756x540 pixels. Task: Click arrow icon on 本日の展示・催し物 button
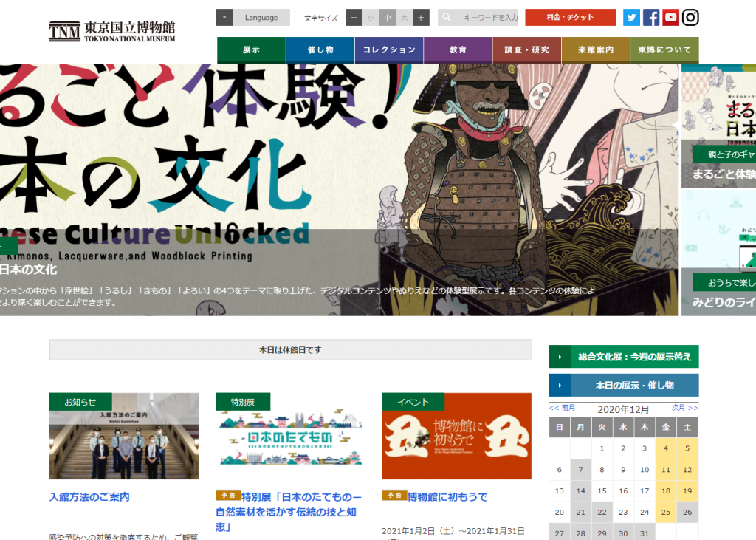coord(560,385)
